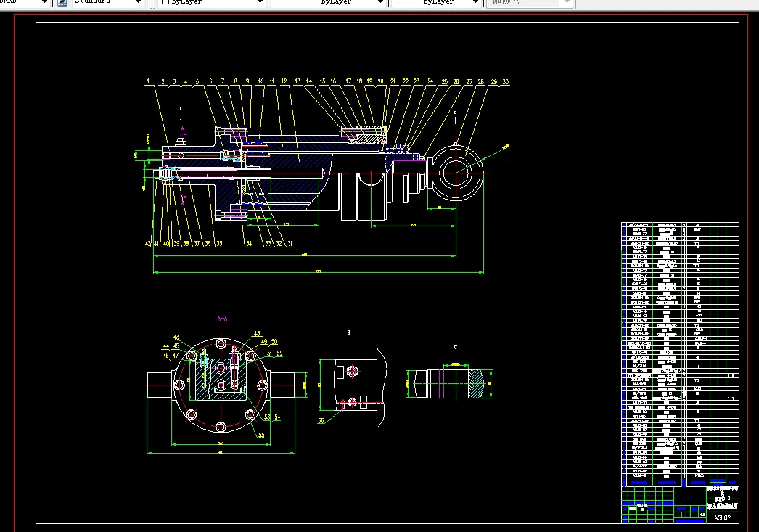Screen dimensions: 759x532
Task: Select part balloon number 38
Action: (186, 243)
